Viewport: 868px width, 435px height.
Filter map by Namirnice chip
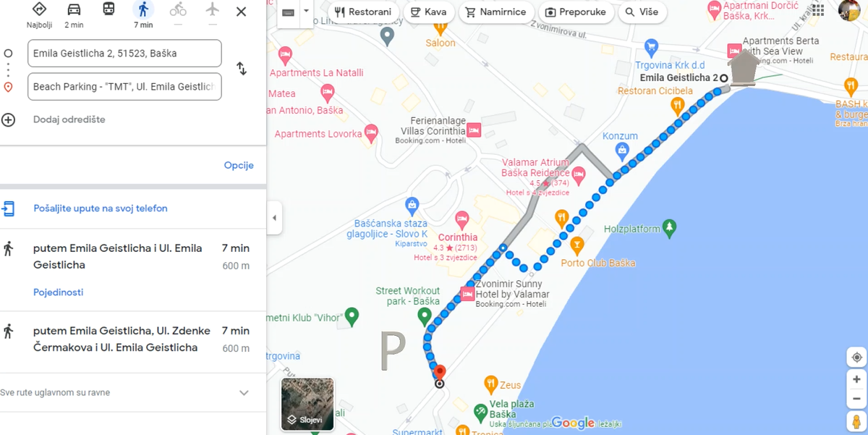[497, 12]
